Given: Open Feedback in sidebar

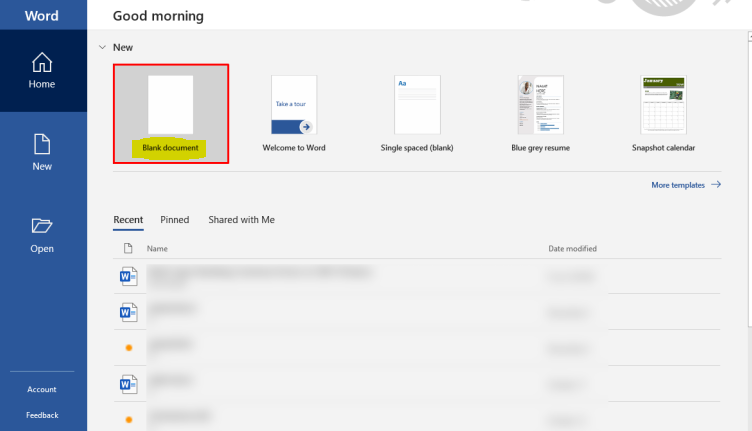Looking at the screenshot, I should 42,415.
